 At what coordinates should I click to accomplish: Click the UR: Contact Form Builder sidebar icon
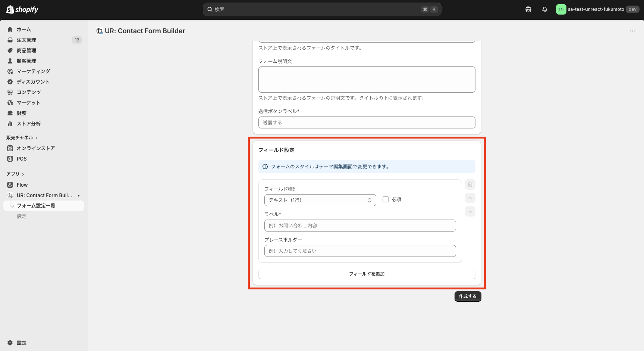pyautogui.click(x=10, y=195)
